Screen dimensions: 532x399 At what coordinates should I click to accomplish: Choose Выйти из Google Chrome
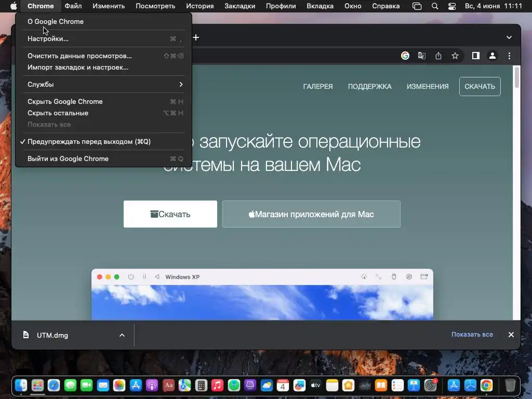tap(103, 159)
